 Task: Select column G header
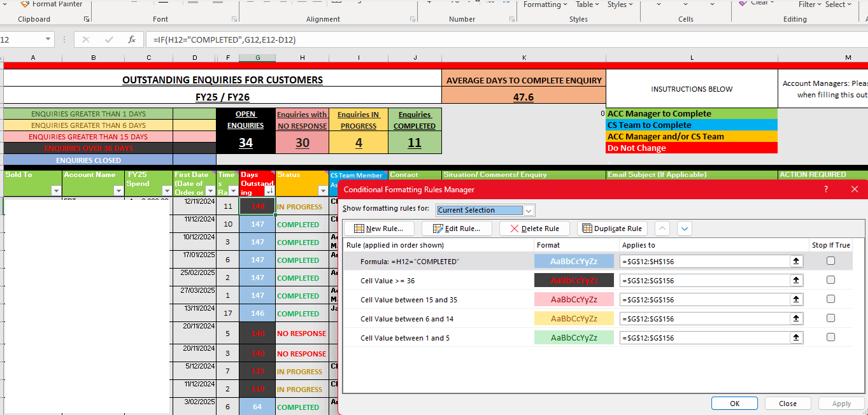[x=257, y=58]
